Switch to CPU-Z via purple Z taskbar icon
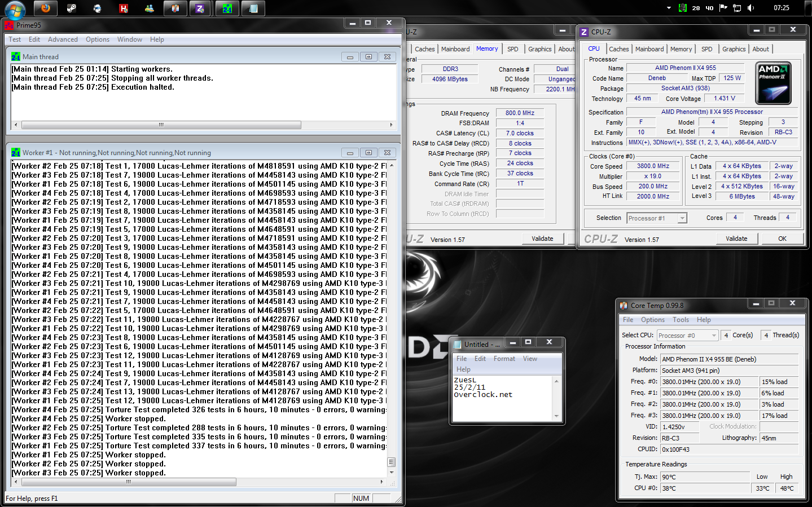Screen dimensions: 812x507 pyautogui.click(x=200, y=8)
